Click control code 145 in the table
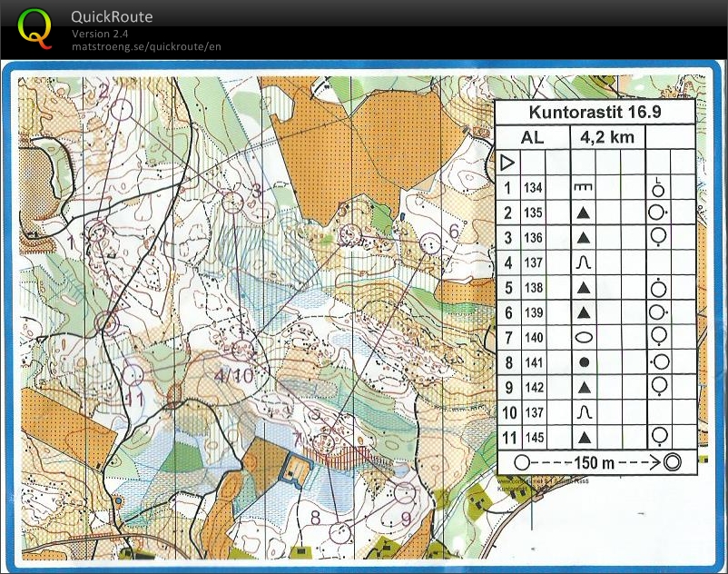Image resolution: width=728 pixels, height=574 pixels. pos(533,437)
